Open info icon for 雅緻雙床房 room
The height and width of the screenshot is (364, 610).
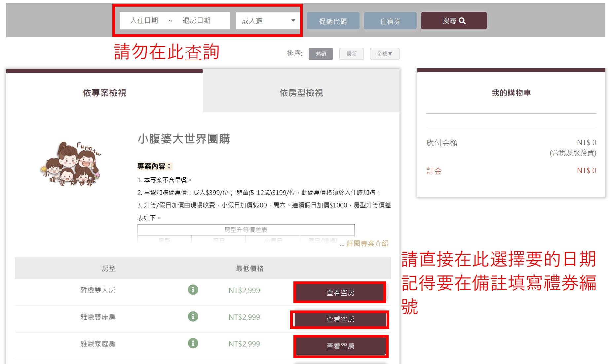(x=193, y=316)
